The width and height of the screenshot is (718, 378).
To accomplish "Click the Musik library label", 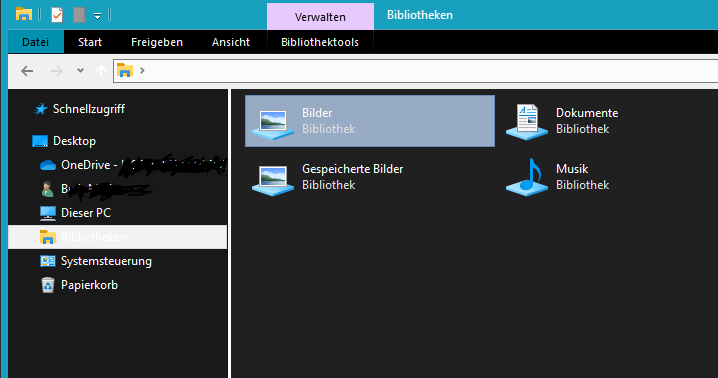I will coord(572,169).
